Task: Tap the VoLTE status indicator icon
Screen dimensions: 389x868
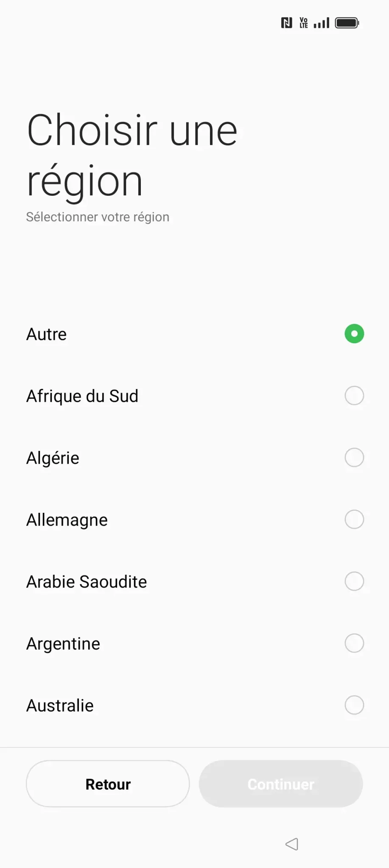Action: [x=304, y=23]
